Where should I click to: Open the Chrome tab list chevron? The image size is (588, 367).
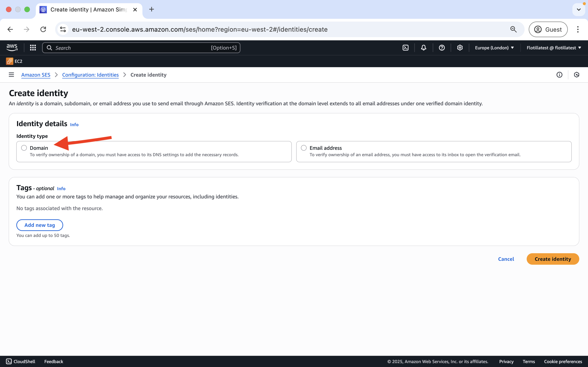tap(579, 10)
